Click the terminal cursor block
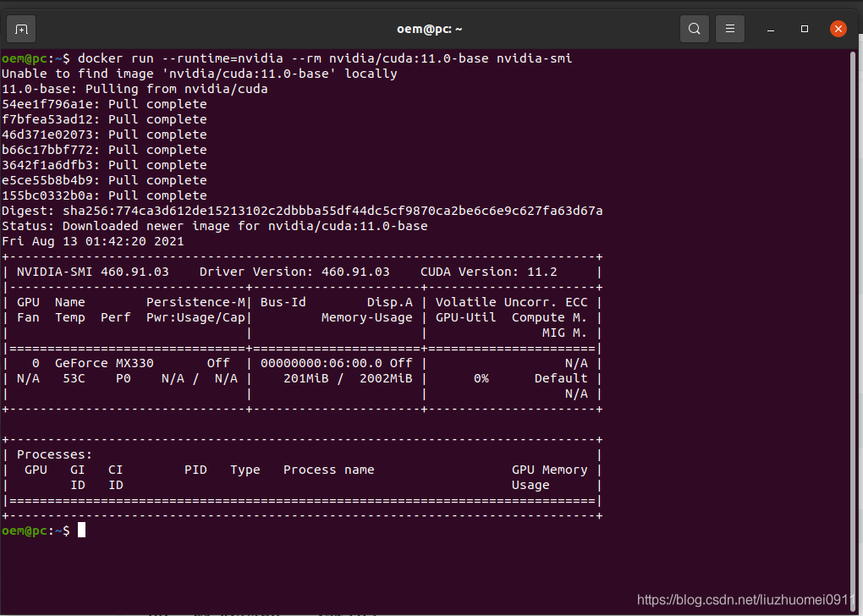863x616 pixels. coord(81,531)
